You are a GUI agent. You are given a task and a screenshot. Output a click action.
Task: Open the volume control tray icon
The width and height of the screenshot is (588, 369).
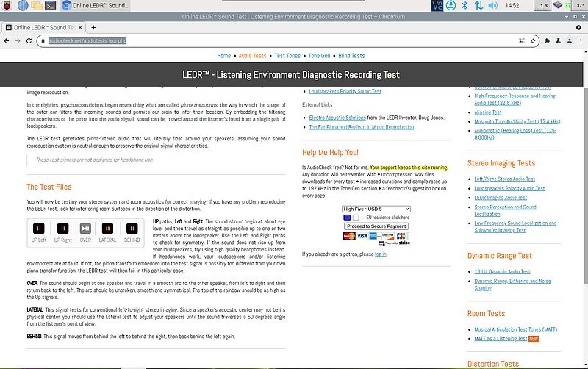click(x=492, y=5)
